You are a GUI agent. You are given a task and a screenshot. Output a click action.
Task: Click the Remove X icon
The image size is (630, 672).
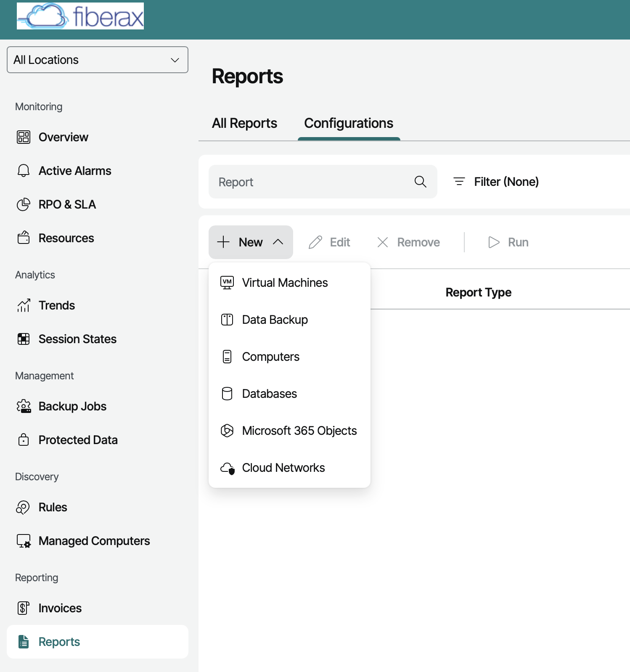click(383, 242)
